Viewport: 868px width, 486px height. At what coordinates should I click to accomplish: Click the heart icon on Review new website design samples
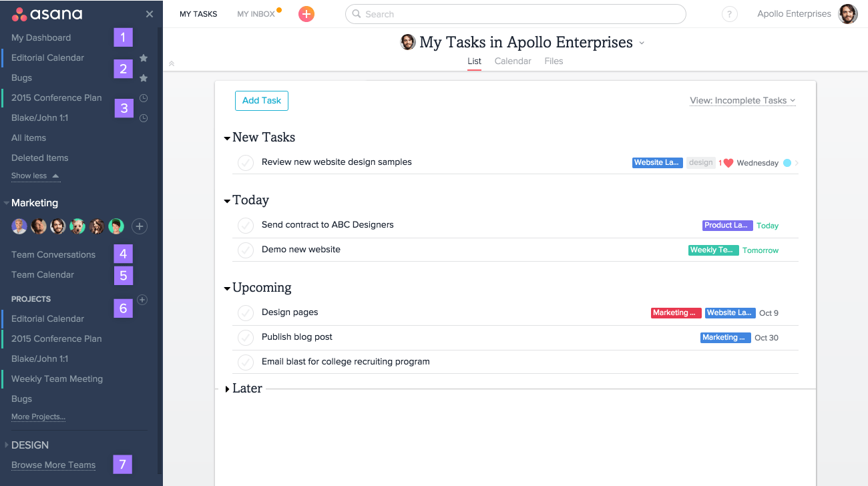coord(728,163)
